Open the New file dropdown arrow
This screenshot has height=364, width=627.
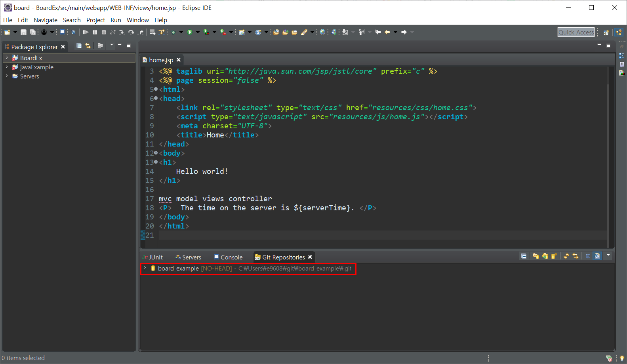(15, 32)
